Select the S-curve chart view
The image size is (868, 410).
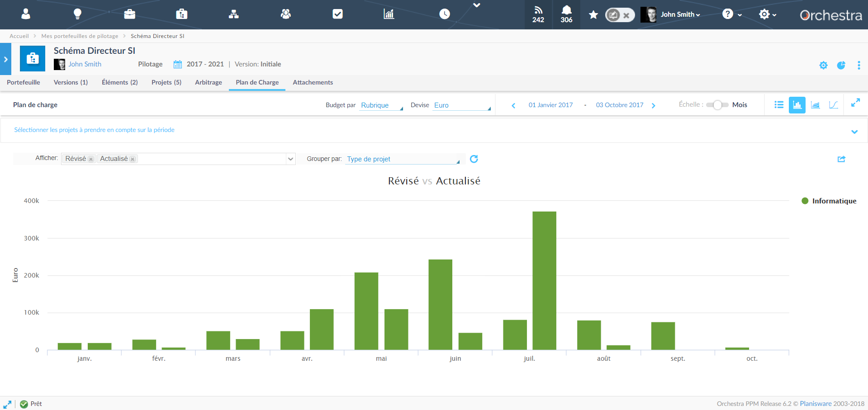[x=834, y=104]
